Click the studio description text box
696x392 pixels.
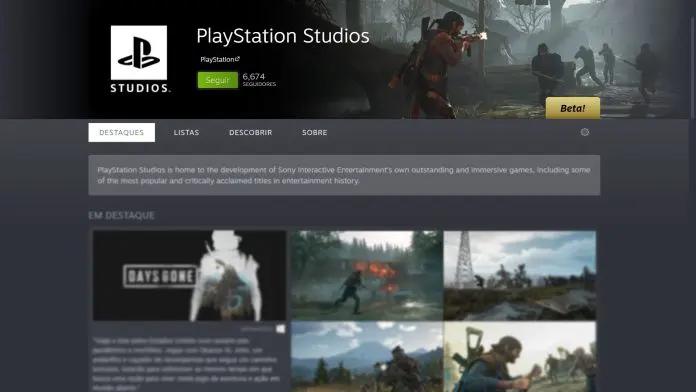(x=344, y=175)
